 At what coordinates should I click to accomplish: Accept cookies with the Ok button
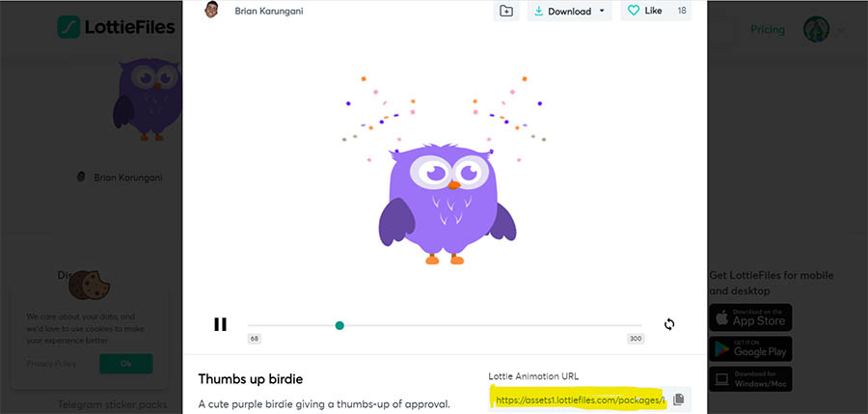[125, 364]
